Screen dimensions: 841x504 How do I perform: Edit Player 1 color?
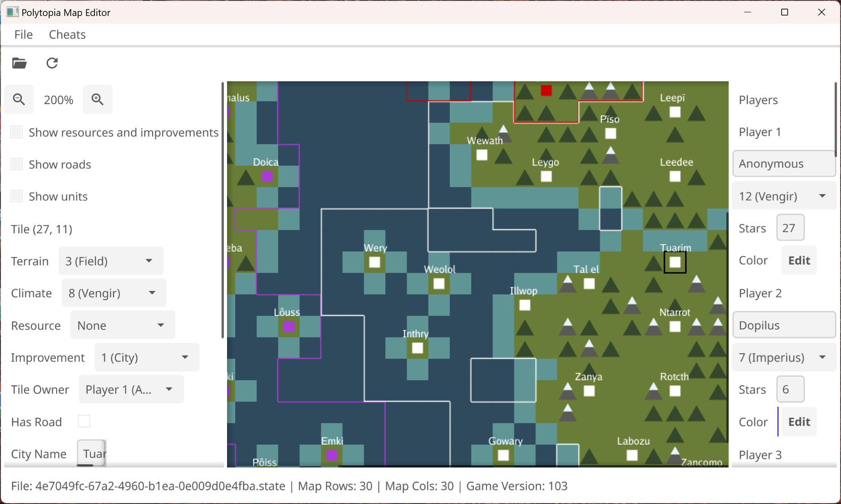pyautogui.click(x=799, y=261)
